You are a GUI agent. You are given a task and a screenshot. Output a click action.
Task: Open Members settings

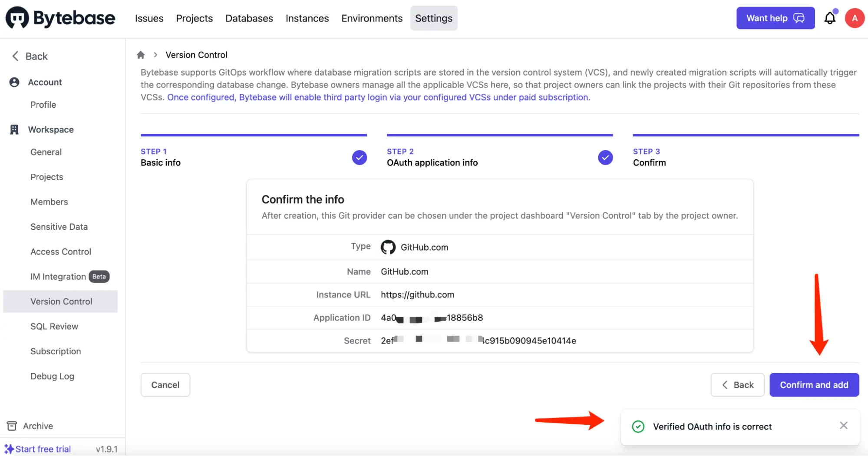click(49, 202)
